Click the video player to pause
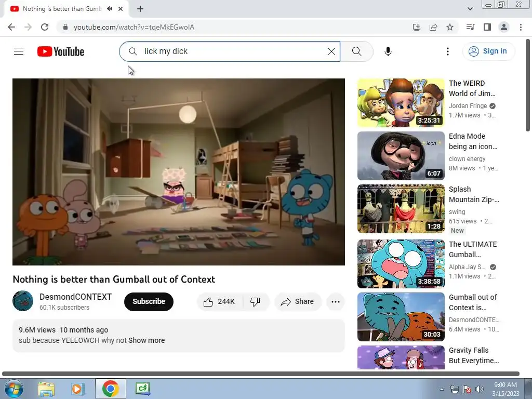The image size is (532, 399). tap(179, 171)
